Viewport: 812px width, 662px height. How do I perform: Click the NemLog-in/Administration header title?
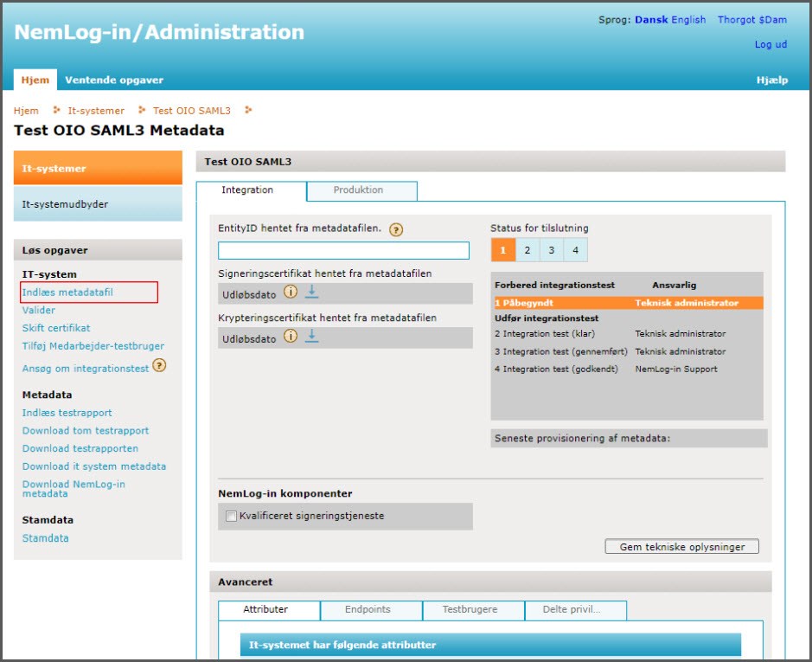tap(159, 32)
